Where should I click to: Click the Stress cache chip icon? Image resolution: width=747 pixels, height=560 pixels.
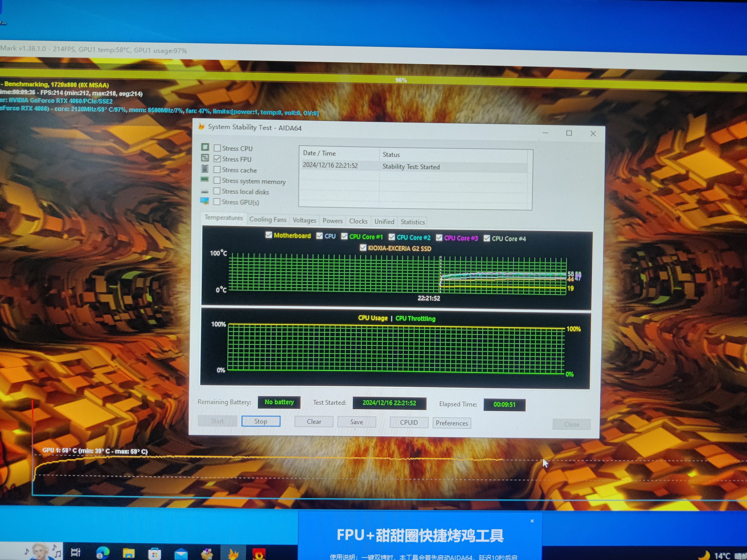205,169
